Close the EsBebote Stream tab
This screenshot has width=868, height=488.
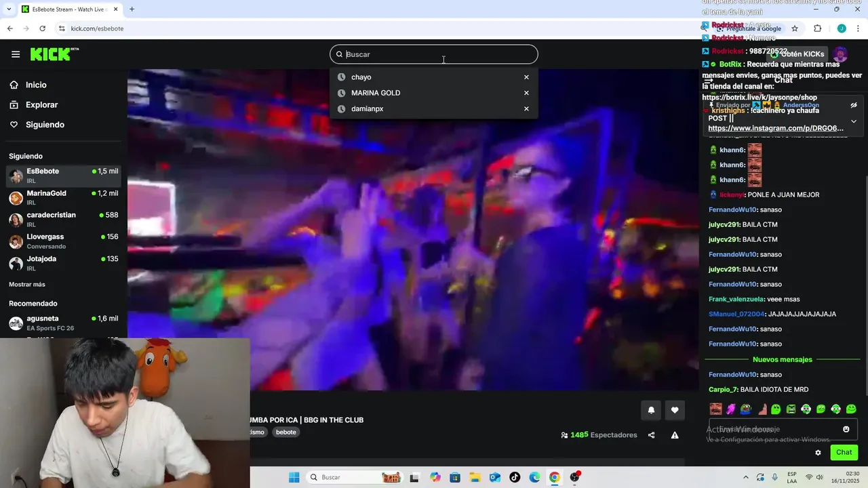(115, 9)
